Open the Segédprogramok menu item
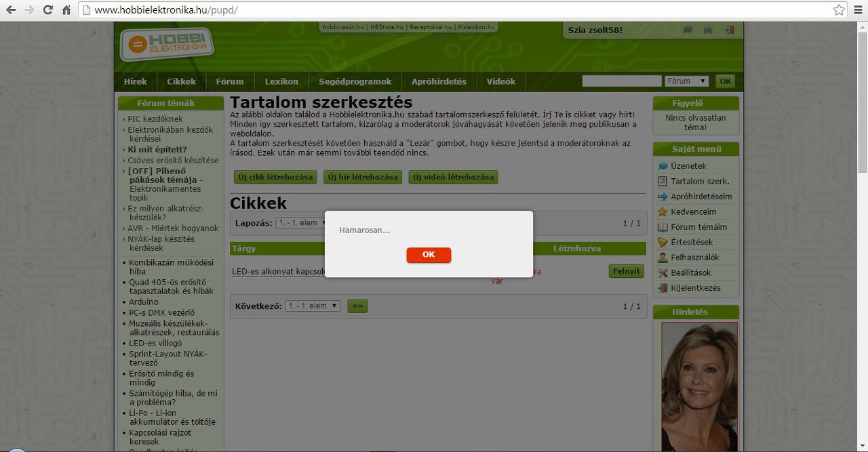 (355, 81)
